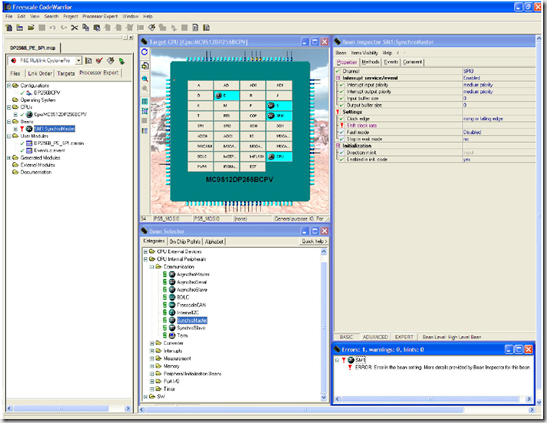The image size is (547, 423).
Task: Click the rotate view icon in Target CPU window
Action: [x=144, y=52]
